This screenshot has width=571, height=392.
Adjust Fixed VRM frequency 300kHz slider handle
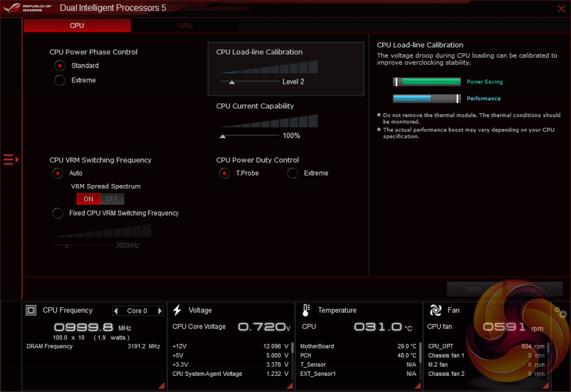67,246
